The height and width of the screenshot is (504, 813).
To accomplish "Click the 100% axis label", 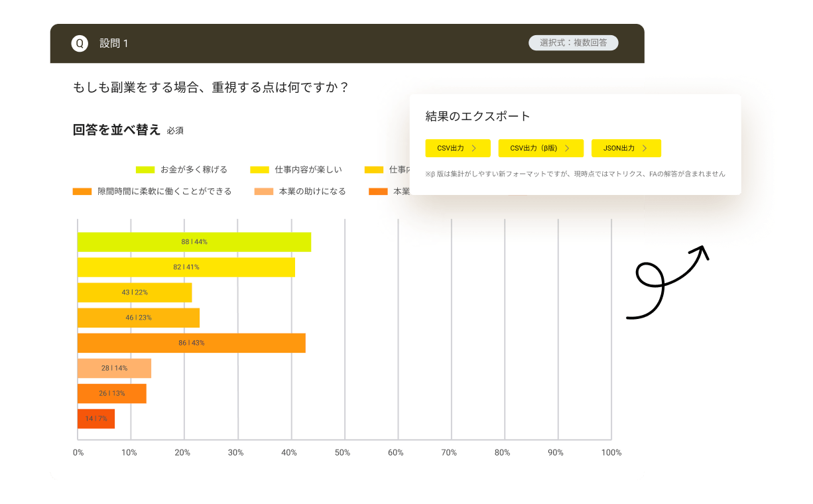I will pyautogui.click(x=611, y=452).
